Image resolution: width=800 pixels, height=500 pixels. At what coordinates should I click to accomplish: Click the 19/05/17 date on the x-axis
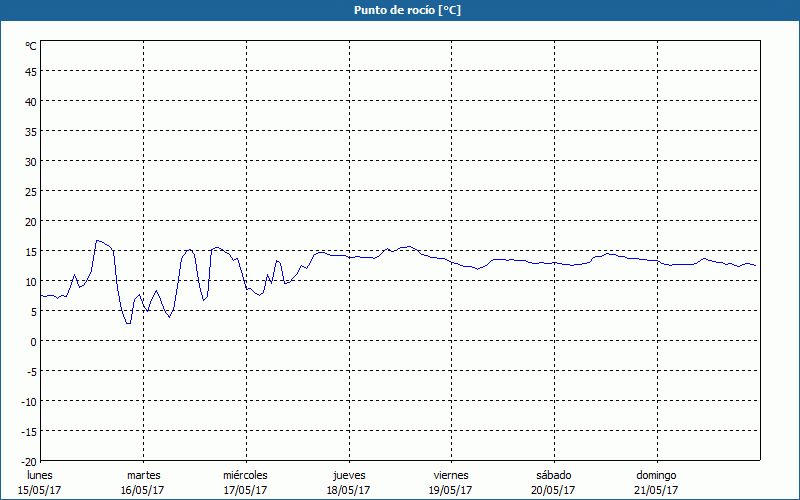(450, 490)
